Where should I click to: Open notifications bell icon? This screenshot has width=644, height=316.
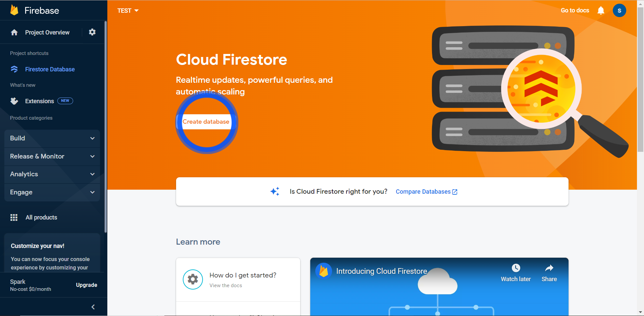[601, 11]
